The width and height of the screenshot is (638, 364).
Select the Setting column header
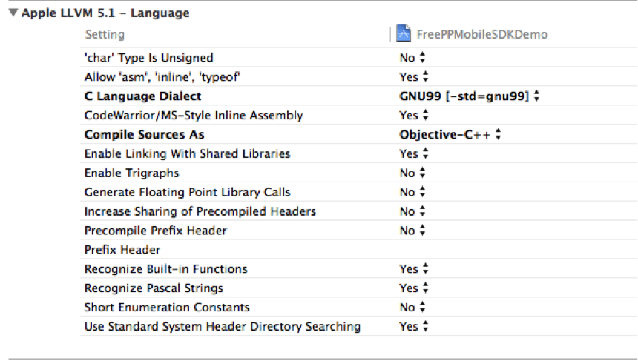[105, 35]
